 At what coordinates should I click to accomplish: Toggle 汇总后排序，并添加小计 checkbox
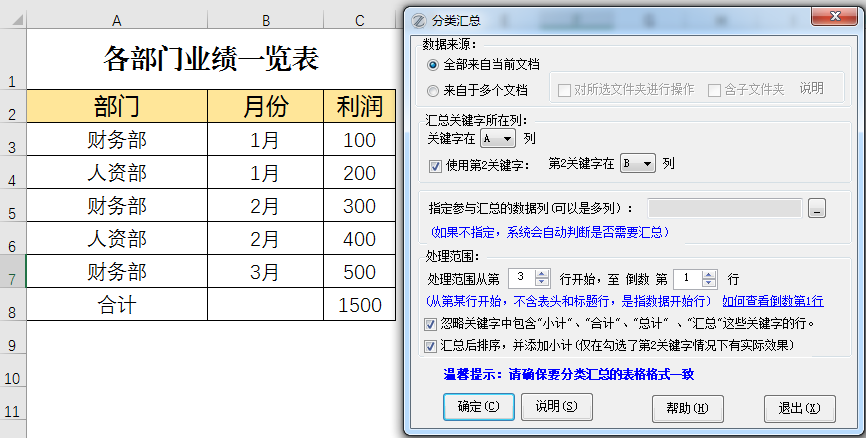(x=431, y=346)
